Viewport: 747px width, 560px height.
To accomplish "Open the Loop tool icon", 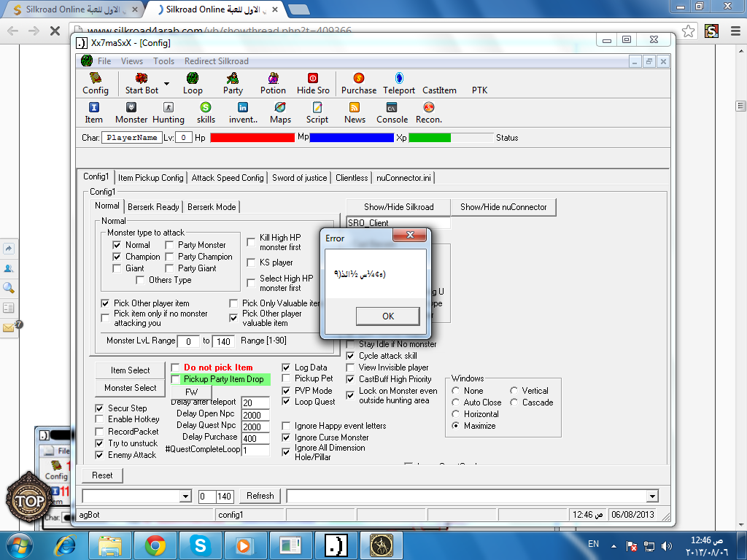I will tap(193, 83).
